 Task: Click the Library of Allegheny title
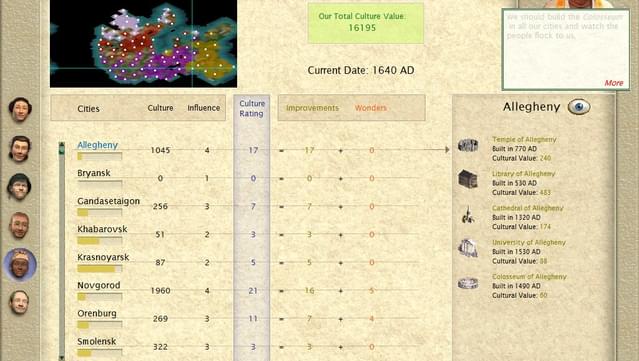[524, 174]
